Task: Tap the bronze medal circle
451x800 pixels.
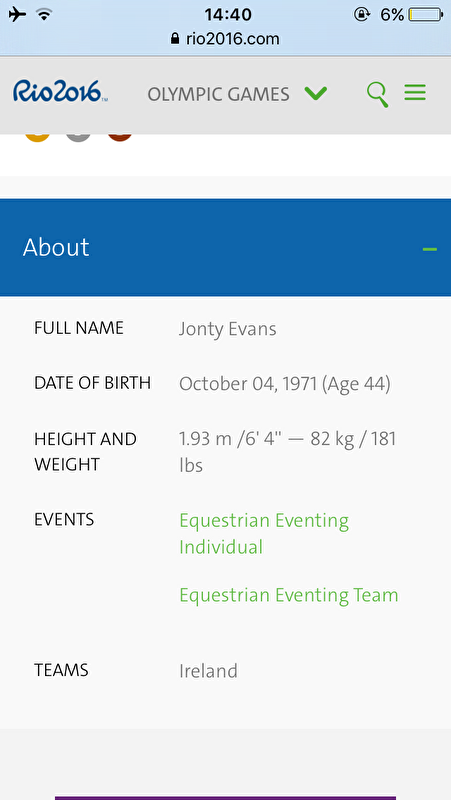Action: 120,136
